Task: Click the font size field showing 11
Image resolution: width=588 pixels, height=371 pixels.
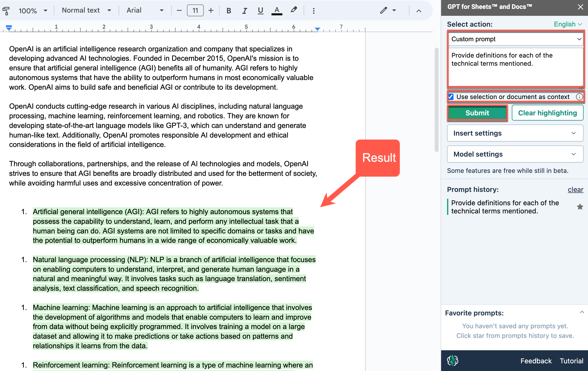Action: point(195,10)
